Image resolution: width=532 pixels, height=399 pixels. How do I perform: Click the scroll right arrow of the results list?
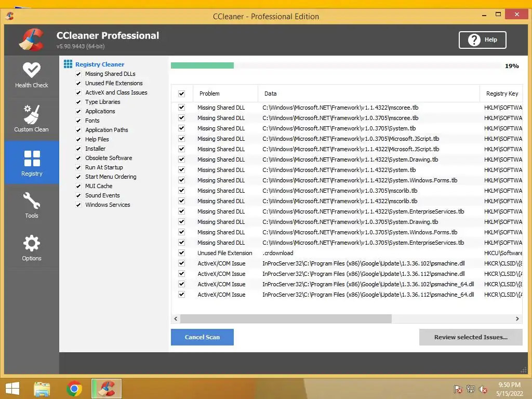[x=517, y=318]
